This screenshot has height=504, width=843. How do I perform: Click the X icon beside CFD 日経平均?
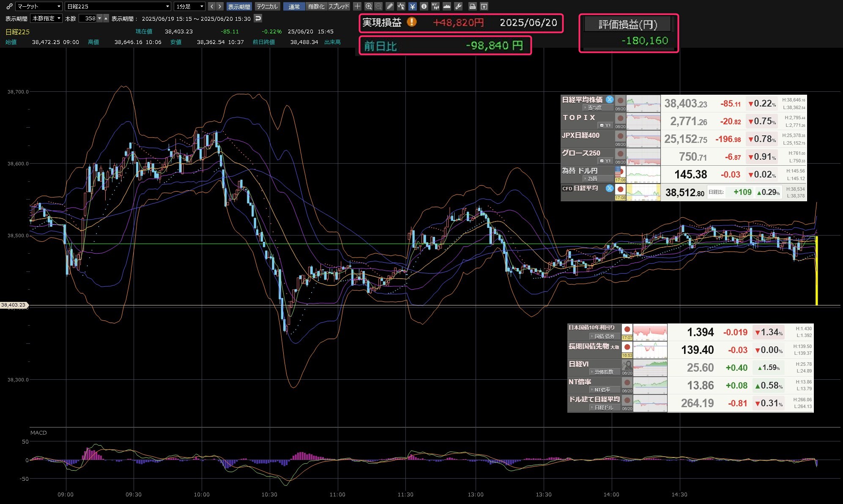tap(609, 188)
